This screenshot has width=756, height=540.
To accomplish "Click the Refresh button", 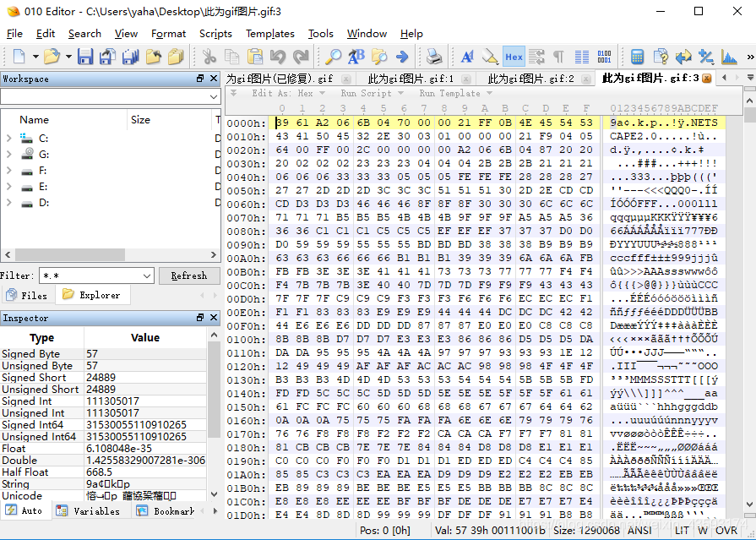I will click(189, 276).
